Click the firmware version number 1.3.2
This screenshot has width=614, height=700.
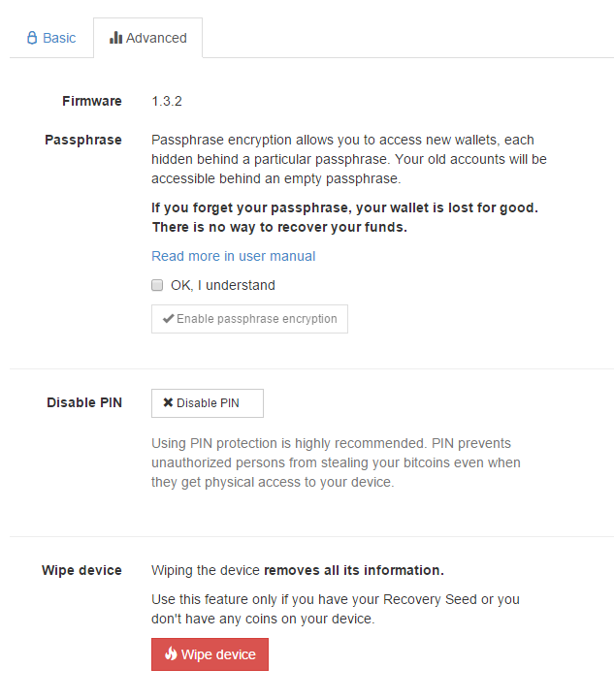167,102
